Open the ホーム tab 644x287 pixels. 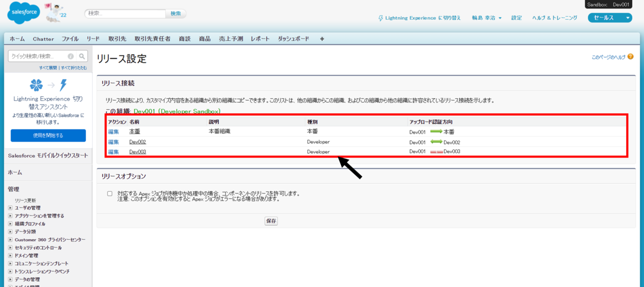click(17, 39)
